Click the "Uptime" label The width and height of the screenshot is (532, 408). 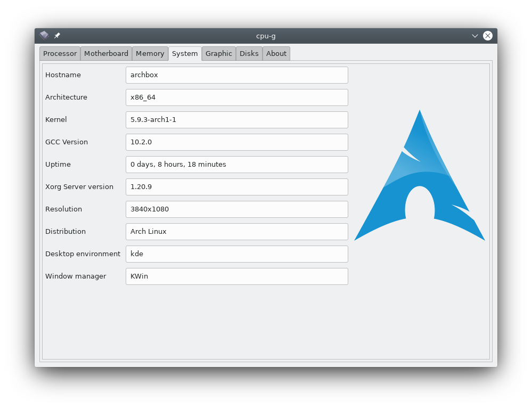coord(58,165)
